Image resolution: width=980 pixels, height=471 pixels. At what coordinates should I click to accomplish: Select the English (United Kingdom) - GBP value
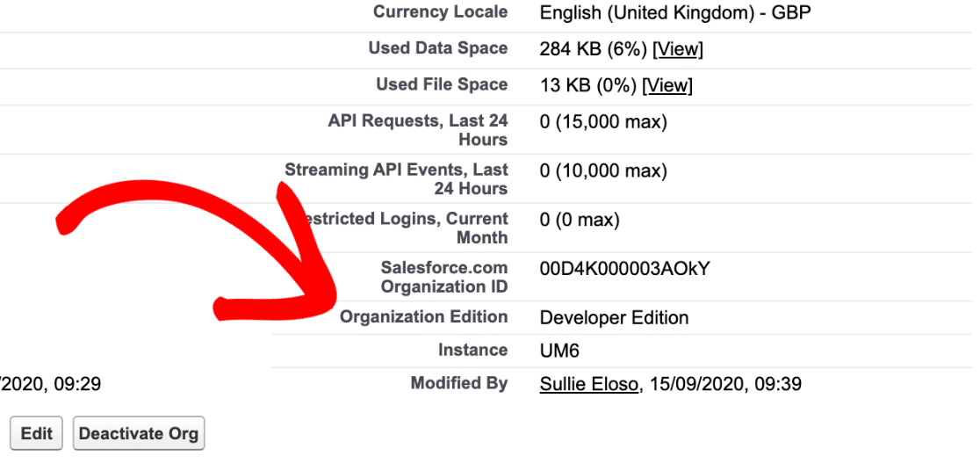pos(675,13)
